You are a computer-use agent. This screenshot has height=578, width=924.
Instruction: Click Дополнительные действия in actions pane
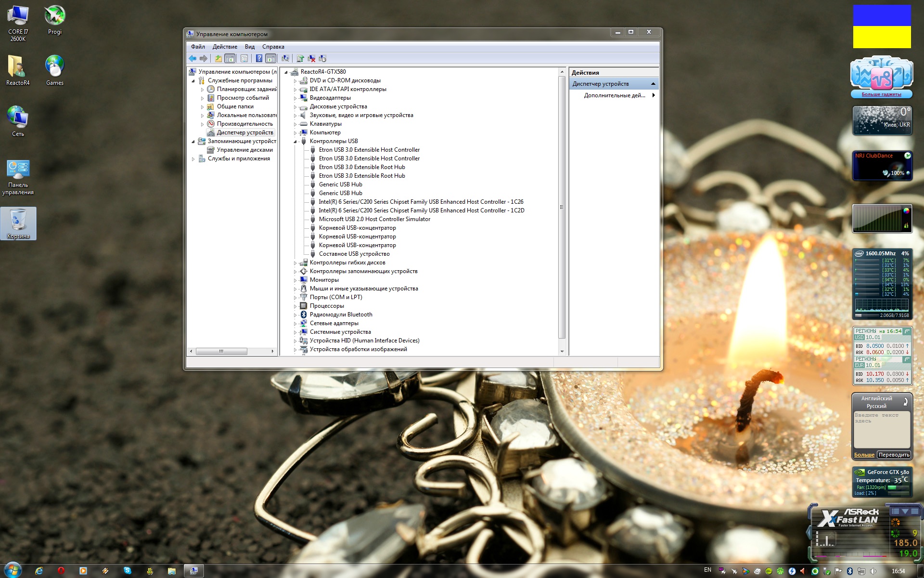coord(615,95)
